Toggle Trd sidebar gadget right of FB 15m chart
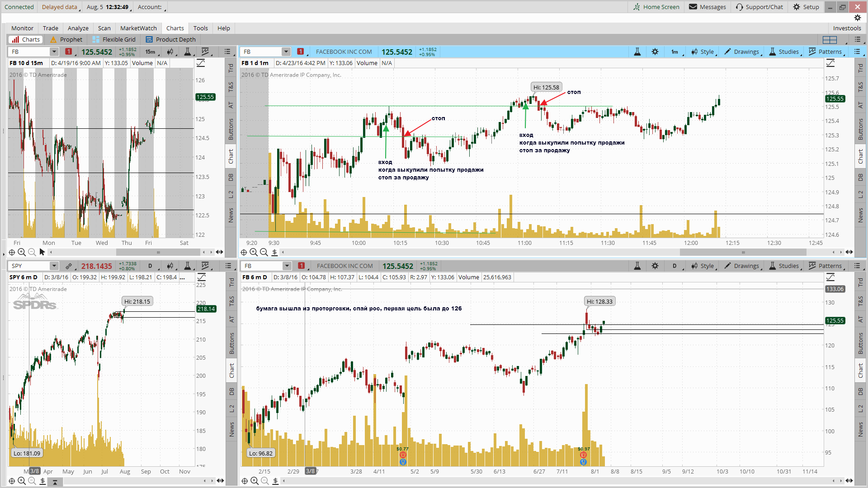Viewport: 868px width, 488px height. (231, 68)
